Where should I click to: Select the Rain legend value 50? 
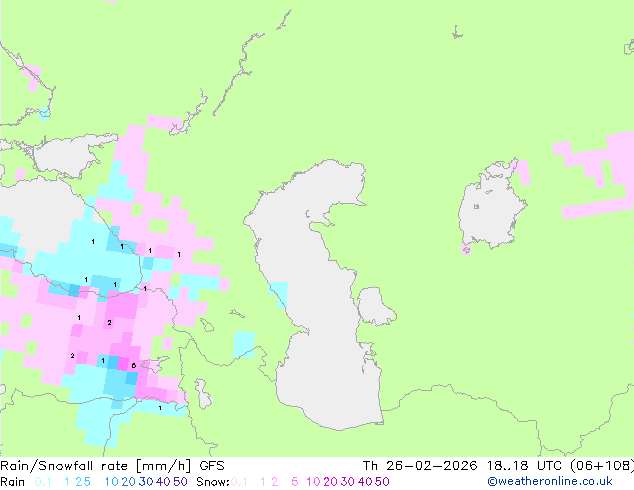[x=180, y=482]
